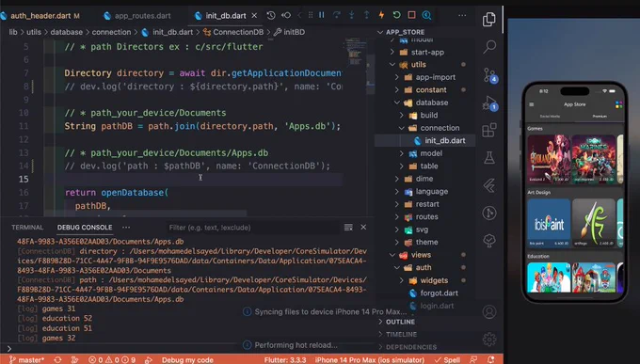Expand the language folder
640x364 pixels.
(x=431, y=191)
